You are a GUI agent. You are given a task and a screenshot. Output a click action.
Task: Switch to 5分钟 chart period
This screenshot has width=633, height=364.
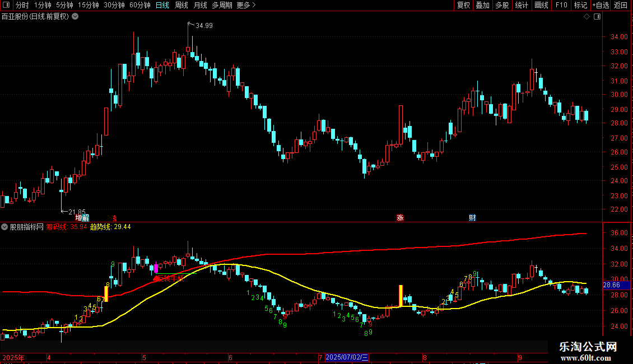pyautogui.click(x=64, y=5)
